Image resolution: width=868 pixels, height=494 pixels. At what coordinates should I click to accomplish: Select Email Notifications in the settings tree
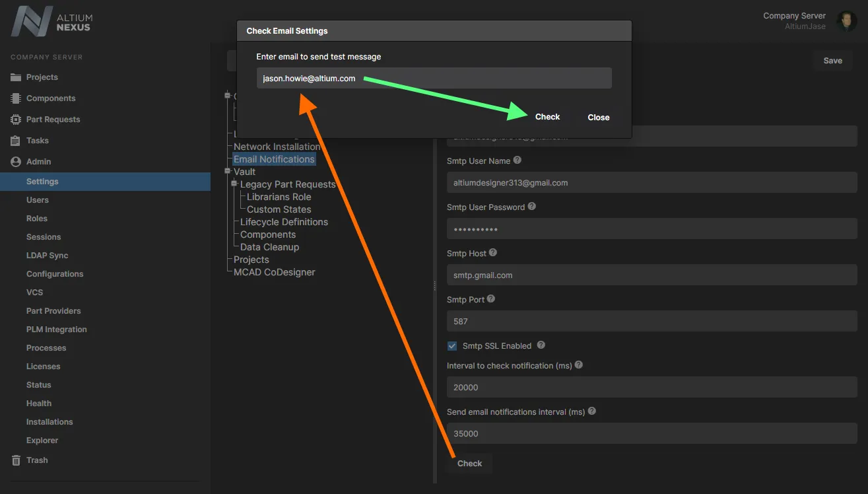tap(274, 159)
